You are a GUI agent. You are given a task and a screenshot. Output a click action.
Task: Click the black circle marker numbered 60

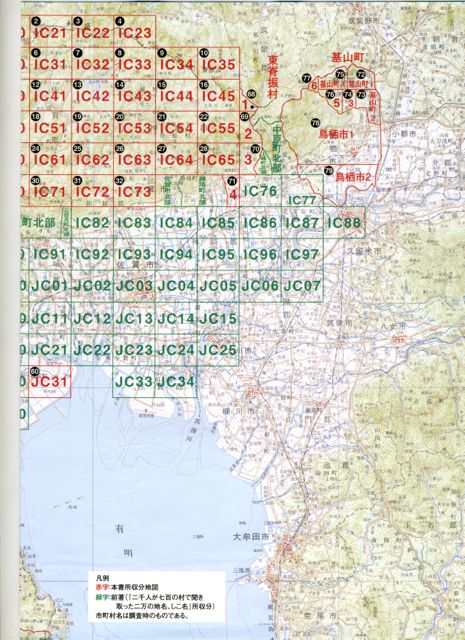pos(35,371)
